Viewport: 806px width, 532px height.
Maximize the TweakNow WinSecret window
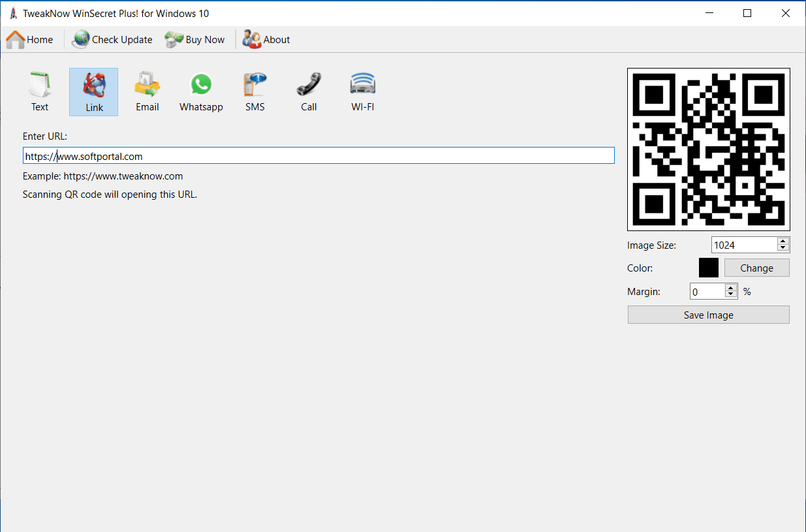pos(747,13)
